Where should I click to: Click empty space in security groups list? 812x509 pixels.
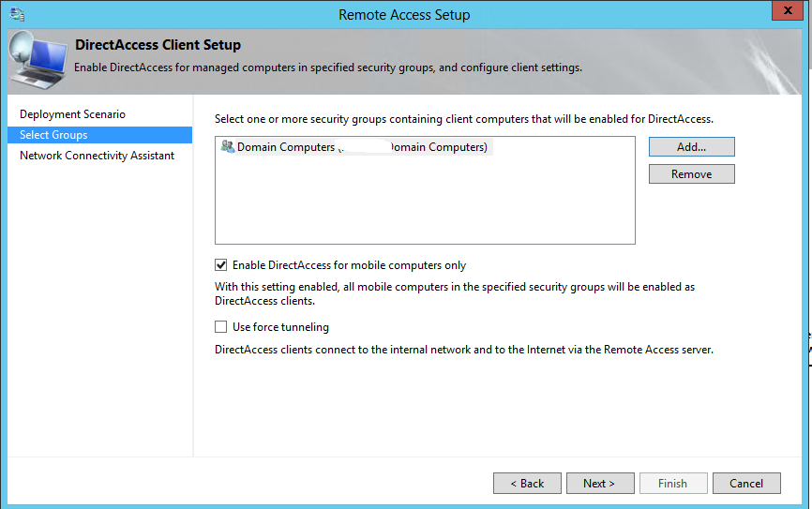424,206
